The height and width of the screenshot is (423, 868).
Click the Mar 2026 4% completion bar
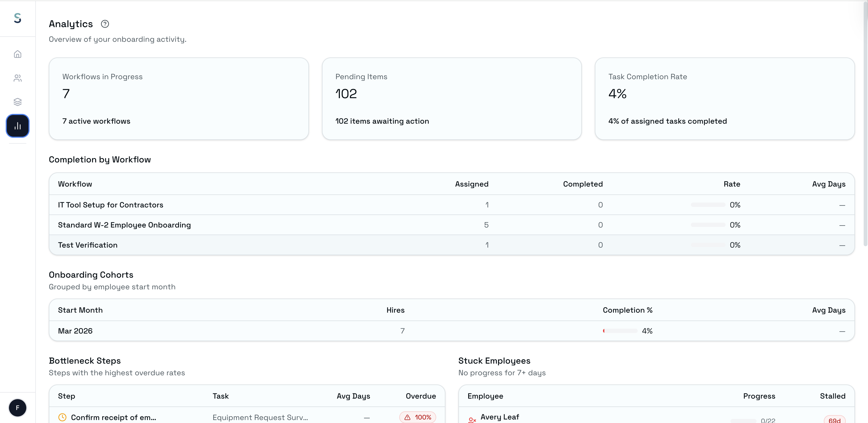tap(620, 331)
